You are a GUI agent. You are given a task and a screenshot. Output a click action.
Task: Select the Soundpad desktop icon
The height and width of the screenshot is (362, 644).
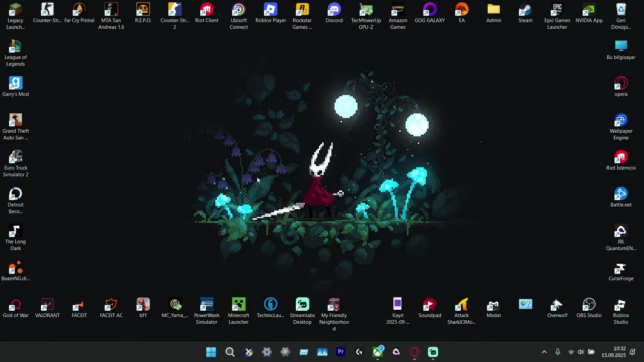point(430,308)
